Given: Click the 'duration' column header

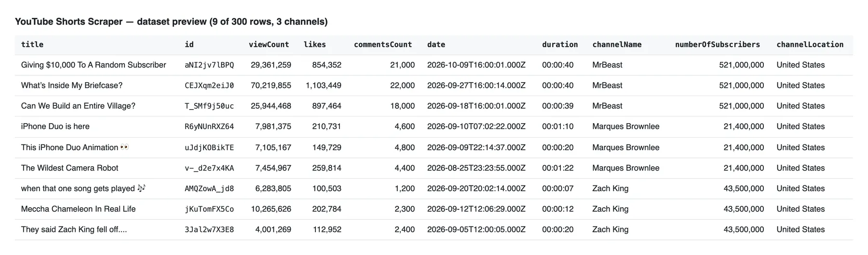Looking at the screenshot, I should click(560, 44).
